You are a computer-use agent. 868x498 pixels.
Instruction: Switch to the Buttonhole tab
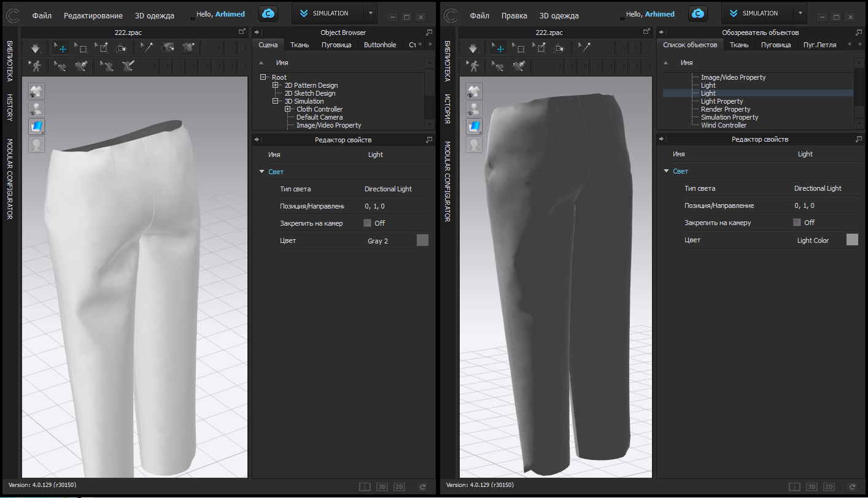coord(380,45)
